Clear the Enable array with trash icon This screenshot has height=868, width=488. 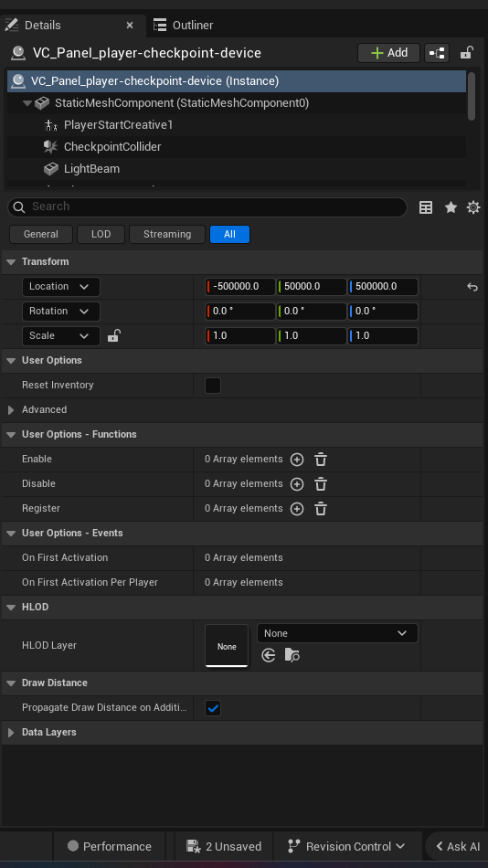pyautogui.click(x=321, y=460)
